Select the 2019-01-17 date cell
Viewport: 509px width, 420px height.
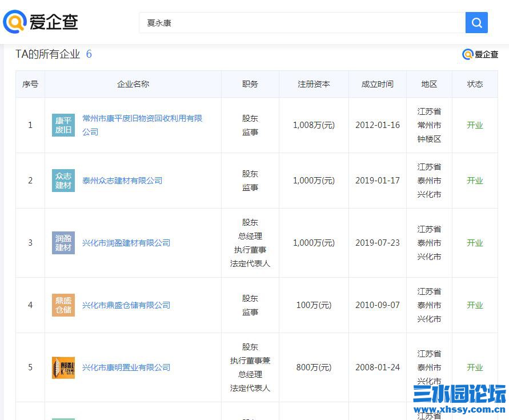tap(377, 181)
